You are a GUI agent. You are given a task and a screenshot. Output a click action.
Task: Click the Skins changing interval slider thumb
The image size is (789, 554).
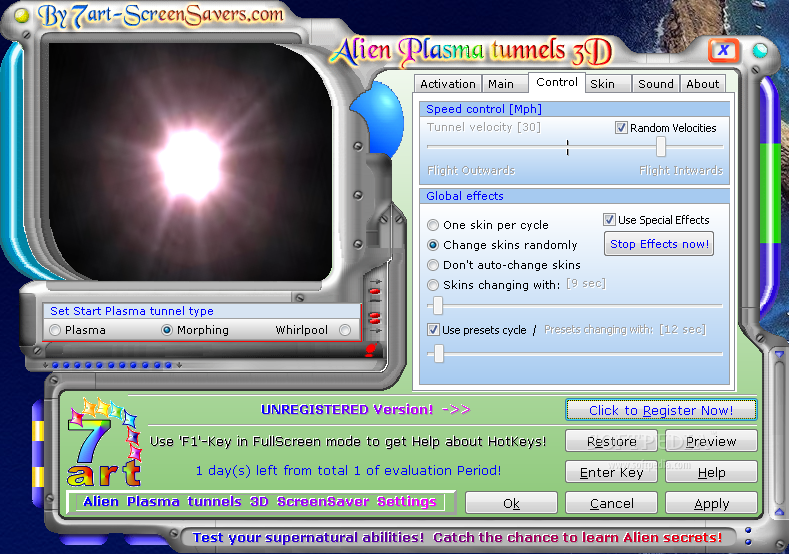point(438,305)
